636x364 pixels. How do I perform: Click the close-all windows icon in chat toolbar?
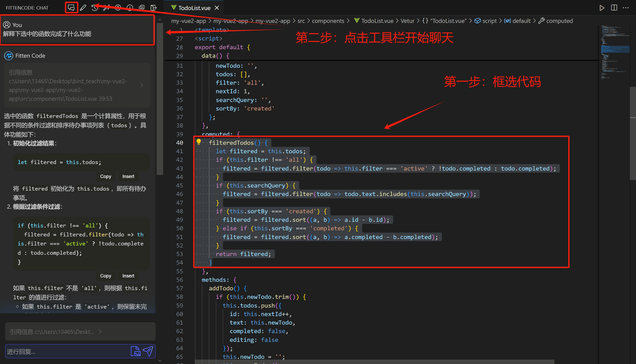(142, 8)
